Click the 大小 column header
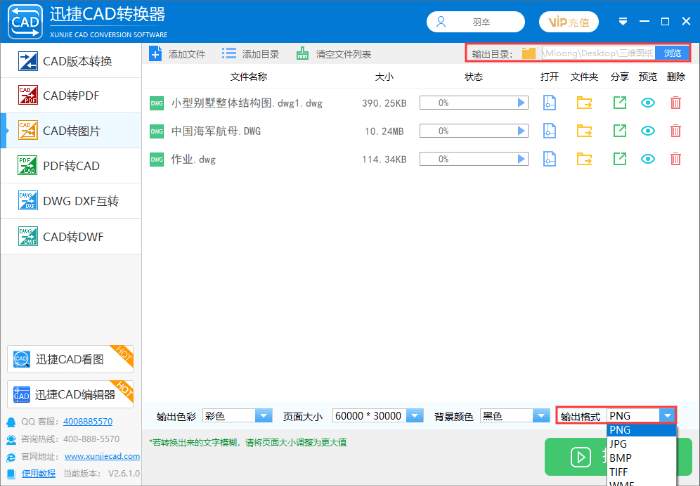Screen dimensions: 700x486 click(x=384, y=77)
